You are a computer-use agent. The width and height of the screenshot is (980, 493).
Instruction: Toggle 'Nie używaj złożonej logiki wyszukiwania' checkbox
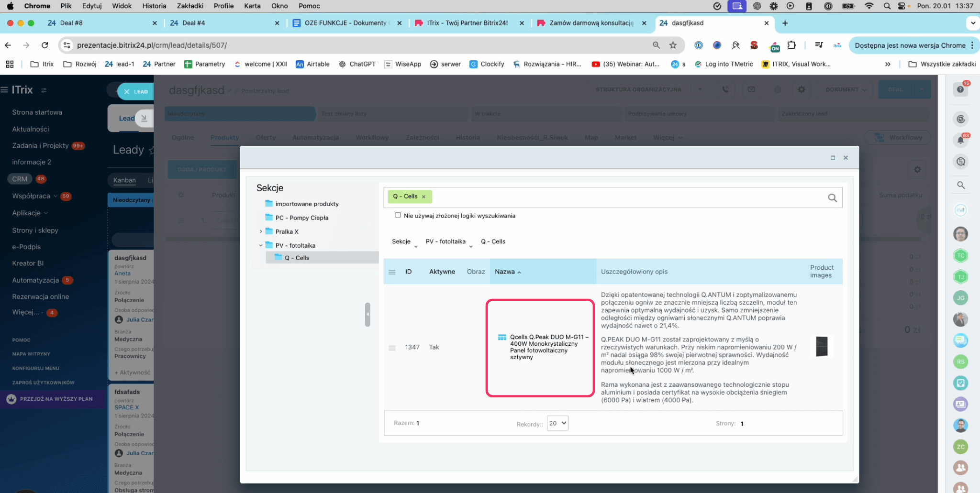click(x=398, y=215)
